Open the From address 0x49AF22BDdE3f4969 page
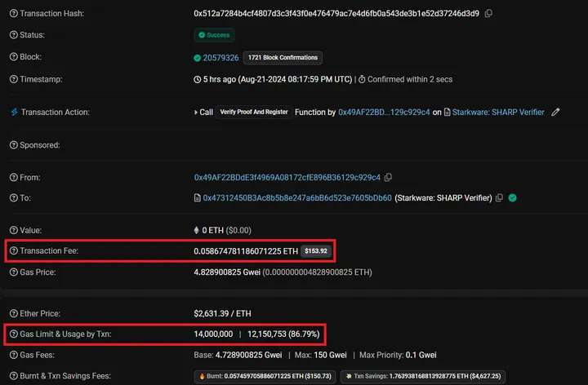 [x=287, y=177]
